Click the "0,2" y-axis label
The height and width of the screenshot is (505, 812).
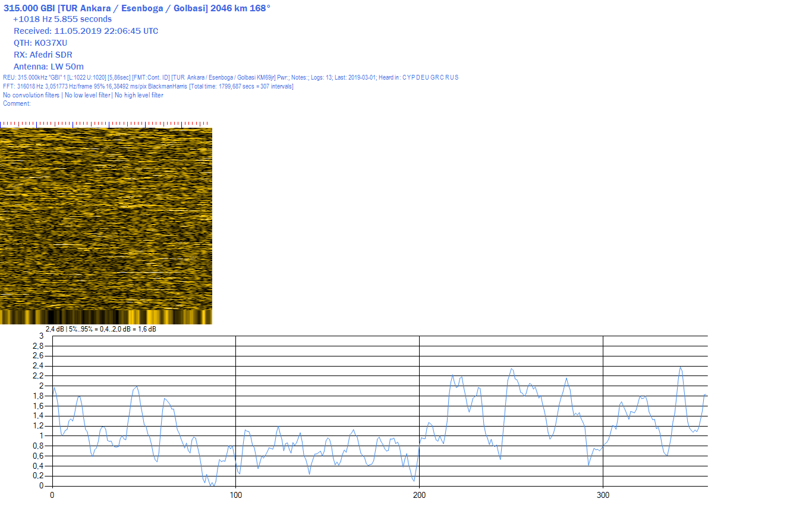pyautogui.click(x=38, y=476)
